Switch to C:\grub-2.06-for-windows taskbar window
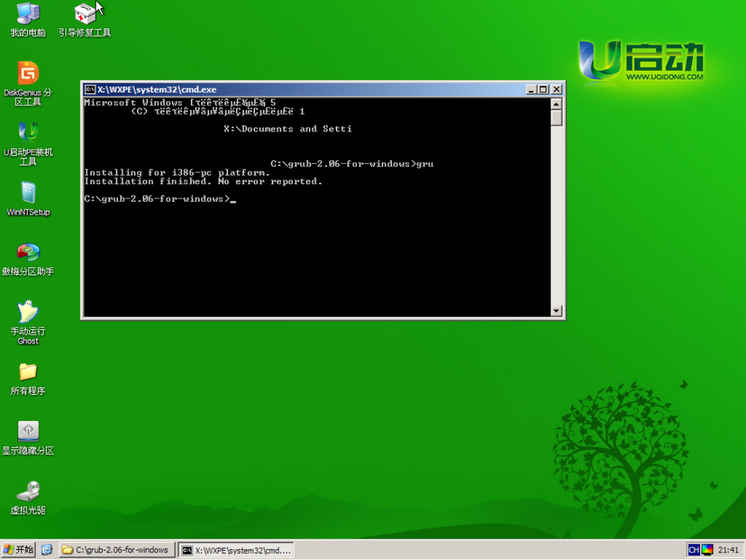 point(117,550)
